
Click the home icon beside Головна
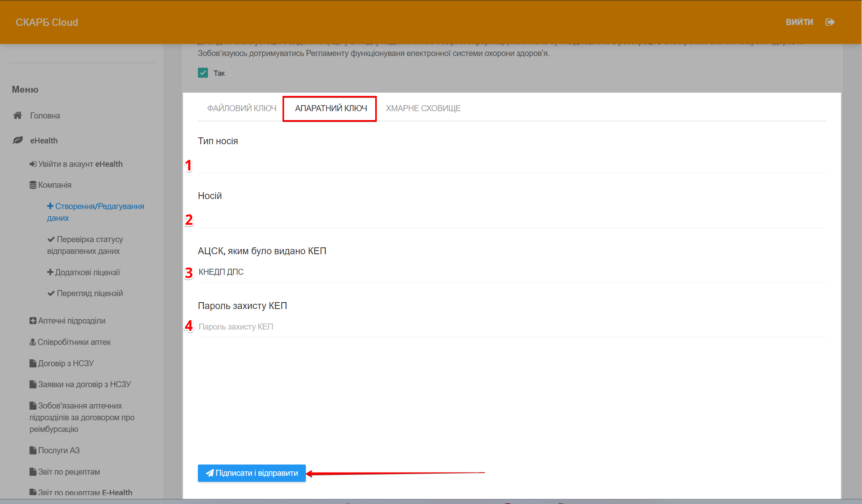[17, 116]
